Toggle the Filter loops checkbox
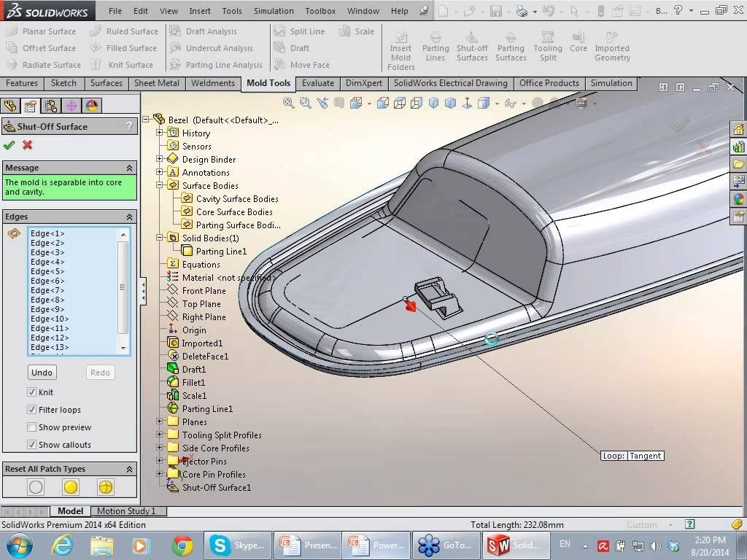This screenshot has width=747, height=560. click(x=32, y=410)
